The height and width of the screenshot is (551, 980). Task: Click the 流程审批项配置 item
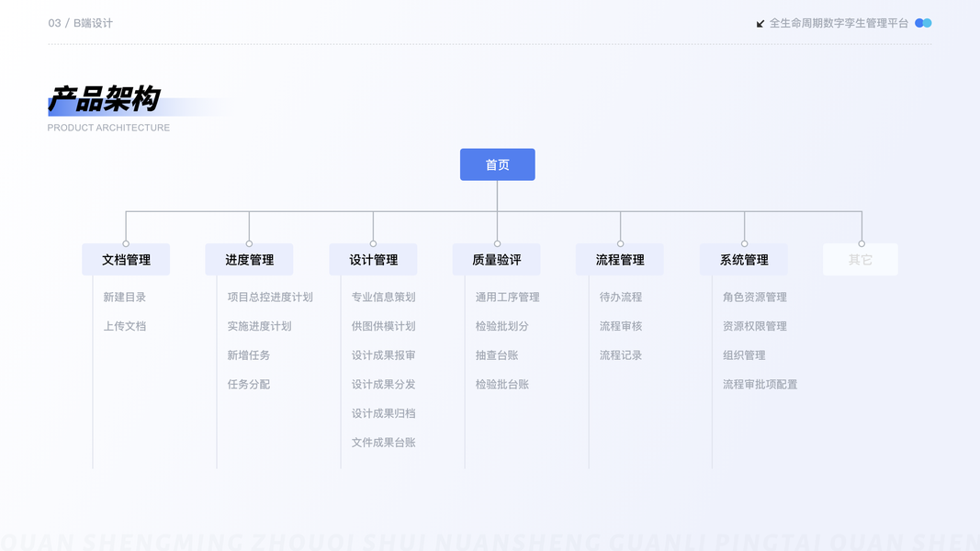click(760, 384)
